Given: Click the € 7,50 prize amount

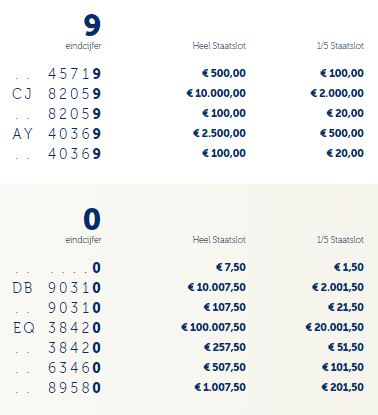Looking at the screenshot, I should pyautogui.click(x=231, y=267).
